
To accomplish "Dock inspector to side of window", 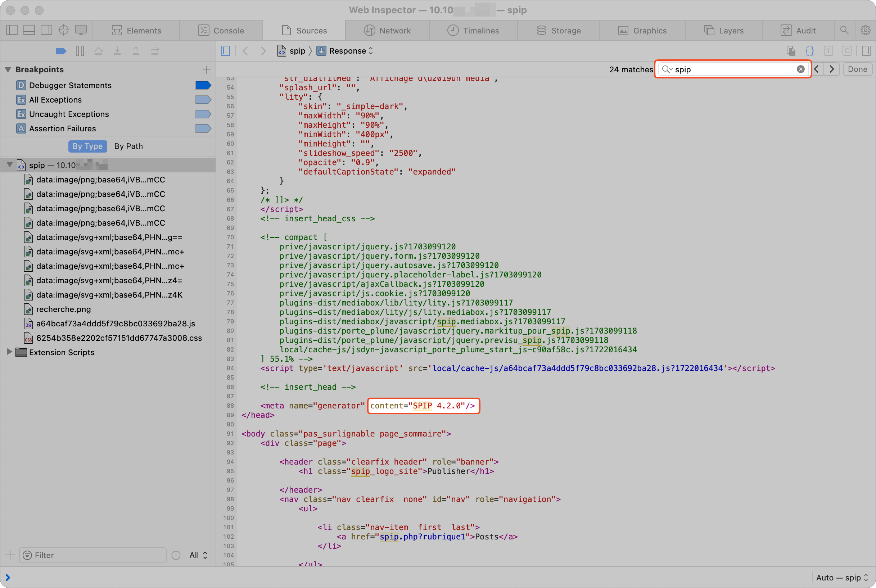I will point(46,30).
